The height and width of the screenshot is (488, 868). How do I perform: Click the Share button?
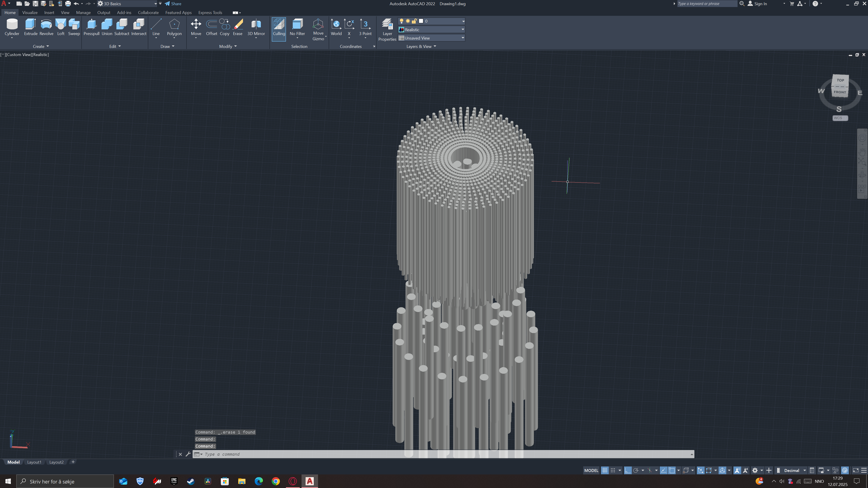click(x=173, y=4)
